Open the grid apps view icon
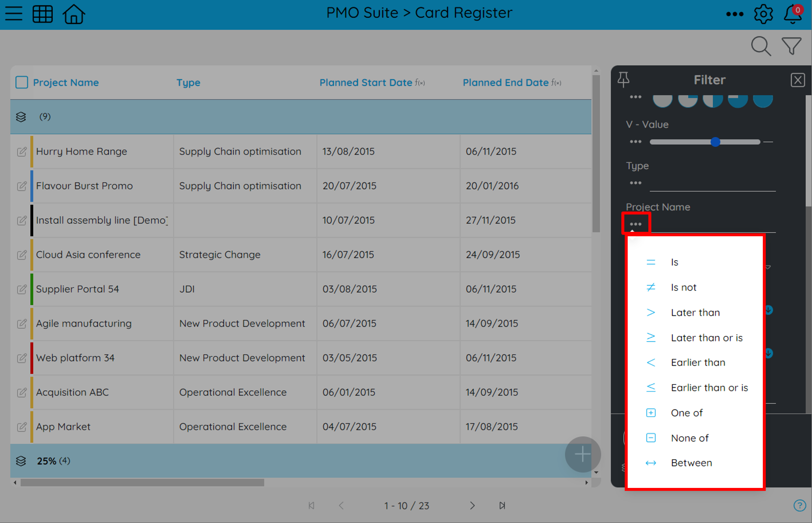This screenshot has width=812, height=523. tap(42, 14)
